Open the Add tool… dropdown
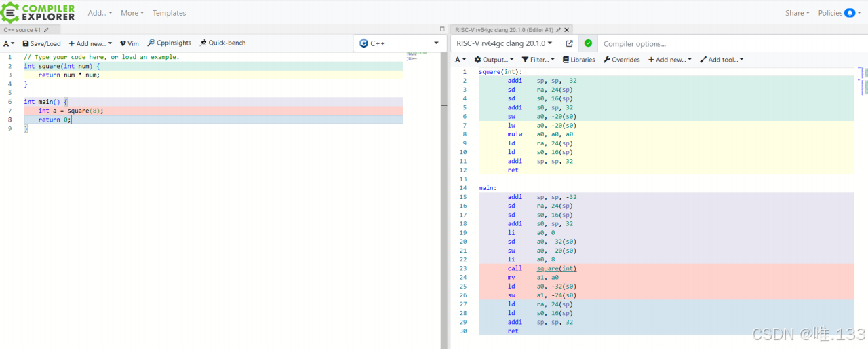Viewport: 868px width, 349px height. click(722, 60)
